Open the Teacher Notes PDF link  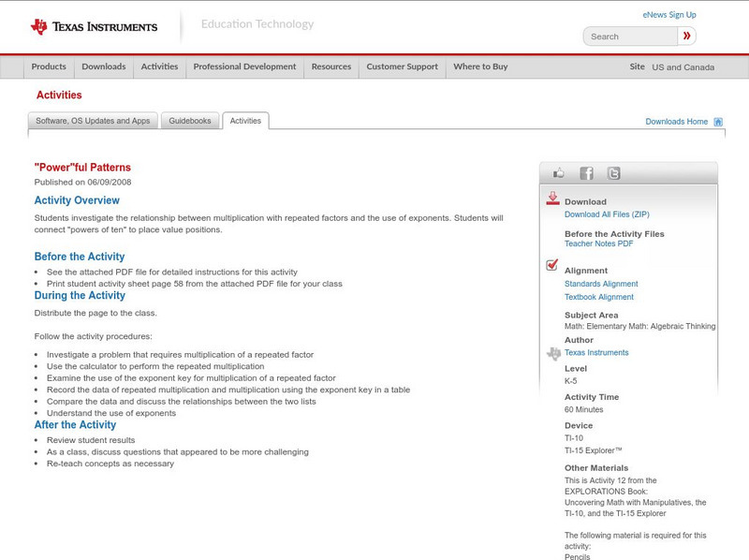click(x=598, y=243)
